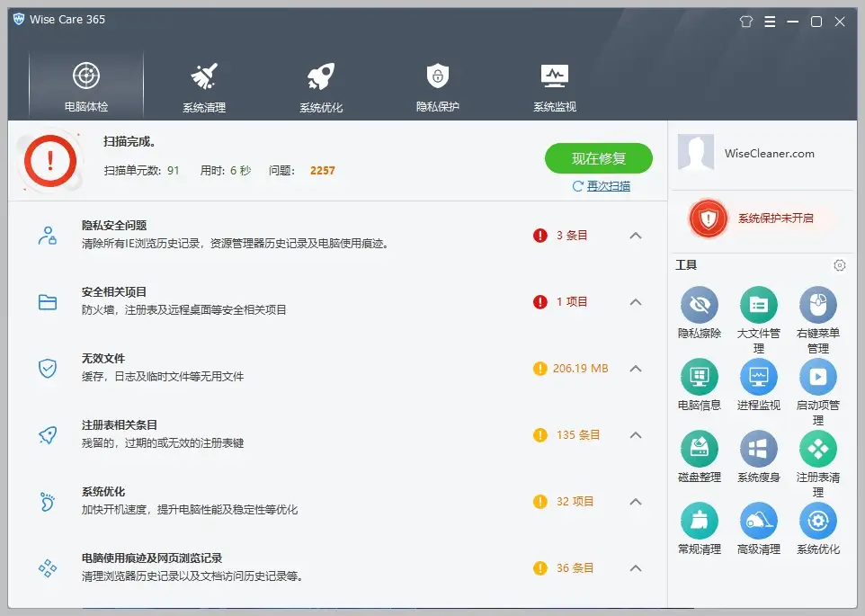Click the 现在修复 fix button

[x=598, y=157]
